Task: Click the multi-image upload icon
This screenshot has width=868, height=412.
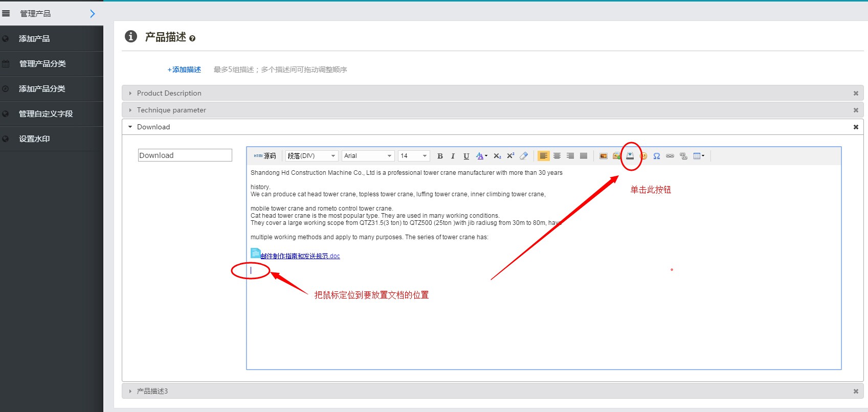Action: [617, 156]
